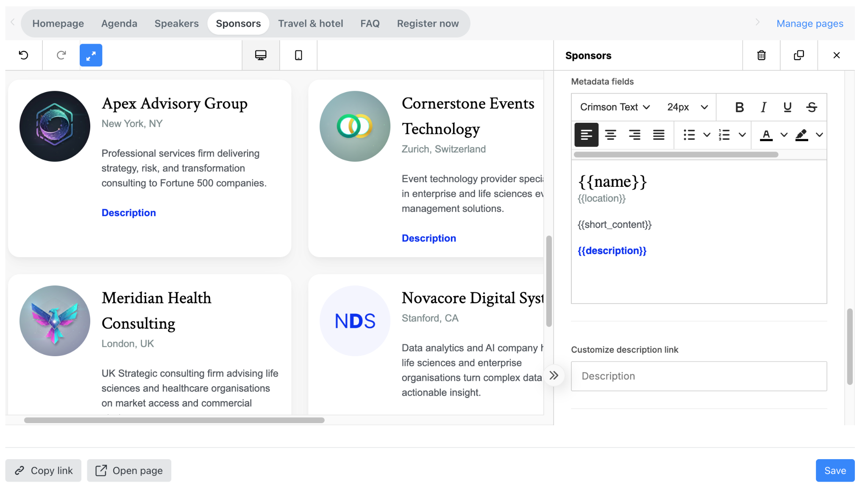Click the {{location}} placeholder in editor
Image resolution: width=868 pixels, height=493 pixels.
[x=602, y=198]
